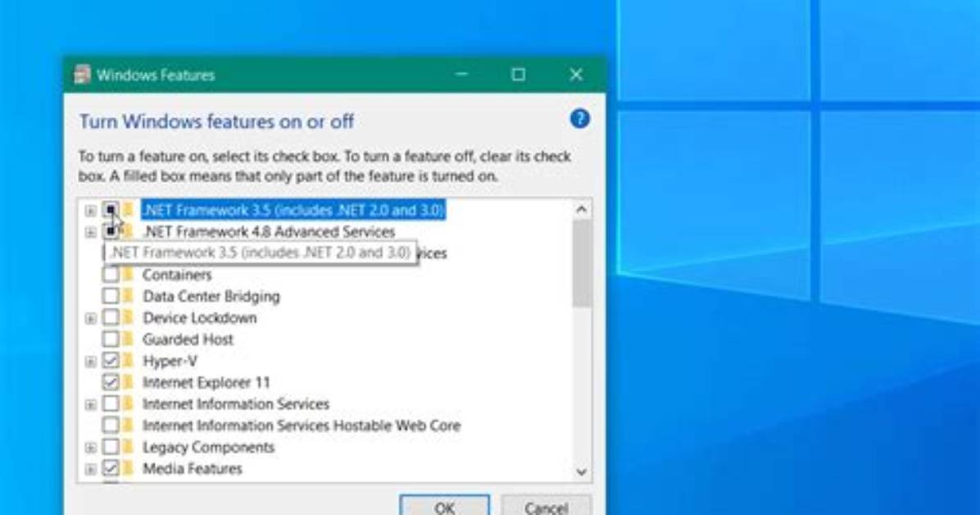Image resolution: width=980 pixels, height=515 pixels.
Task: Enable the Legacy Components checkbox
Action: (111, 447)
